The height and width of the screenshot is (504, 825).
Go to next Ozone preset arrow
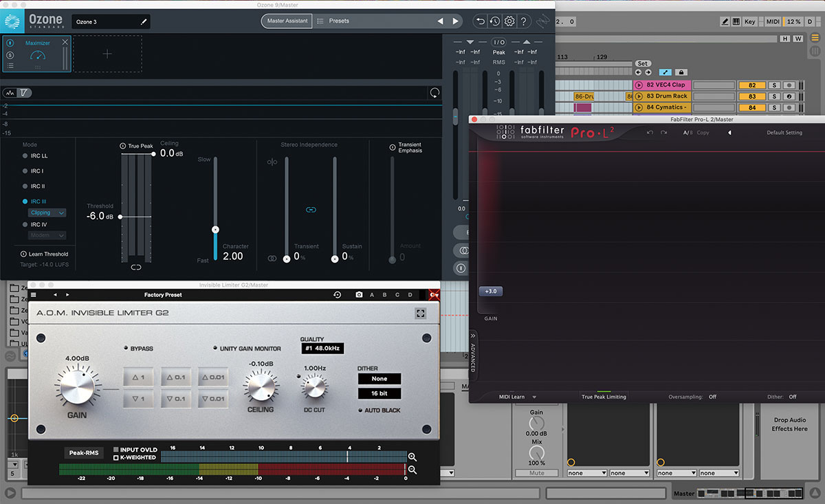coord(455,21)
